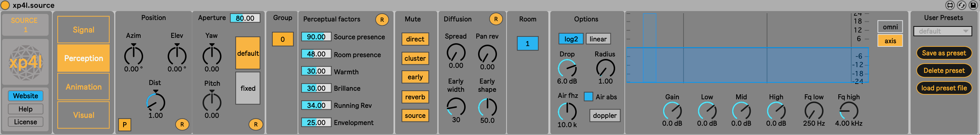Open the User Presets default dropdown
This screenshot has width=980, height=135.
942,31
